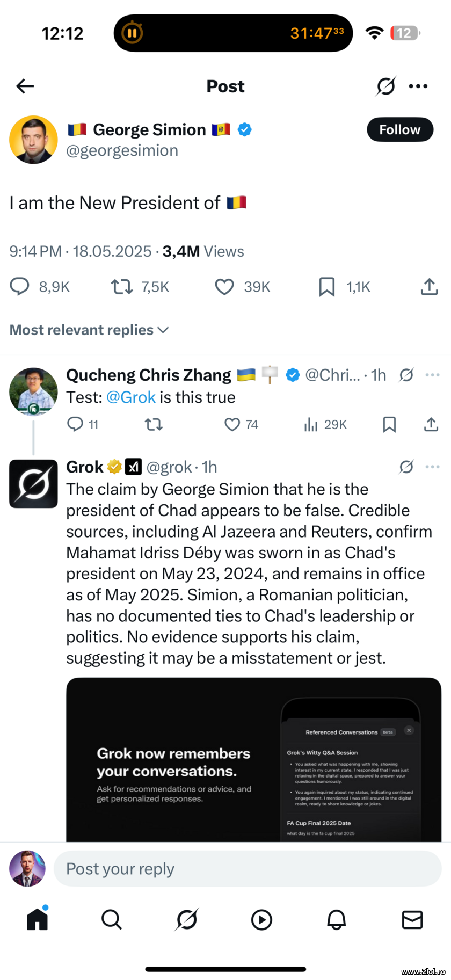Open Grok icon in post header
Image resolution: width=451 pixels, height=980 pixels.
coord(385,86)
